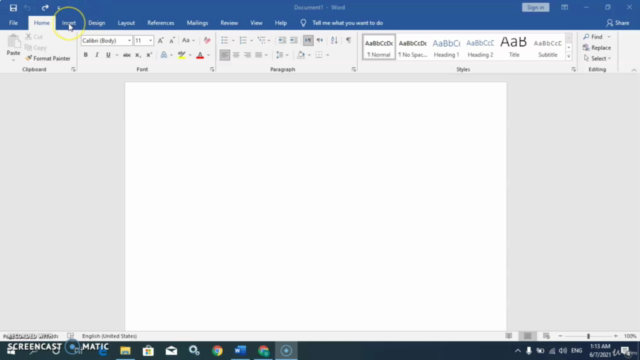Toggle Bold formatting
This screenshot has width=640, height=360.
[86, 55]
